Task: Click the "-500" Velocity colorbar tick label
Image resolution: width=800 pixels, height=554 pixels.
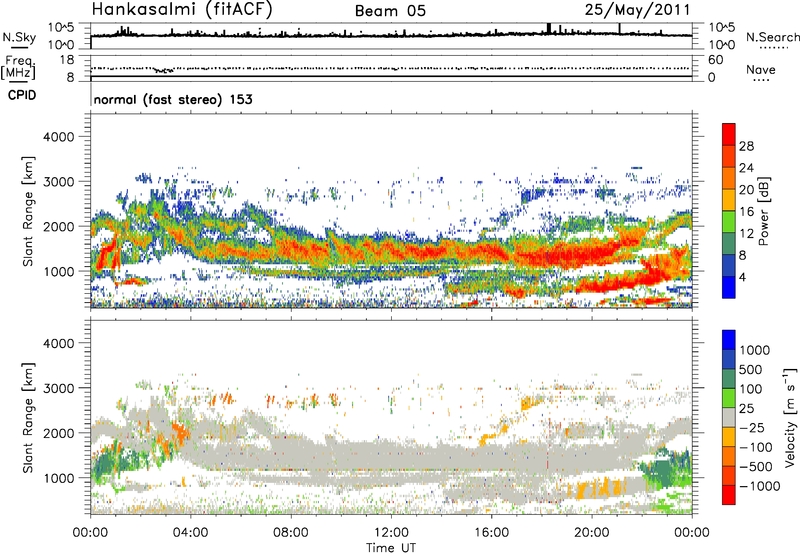Action: click(756, 466)
